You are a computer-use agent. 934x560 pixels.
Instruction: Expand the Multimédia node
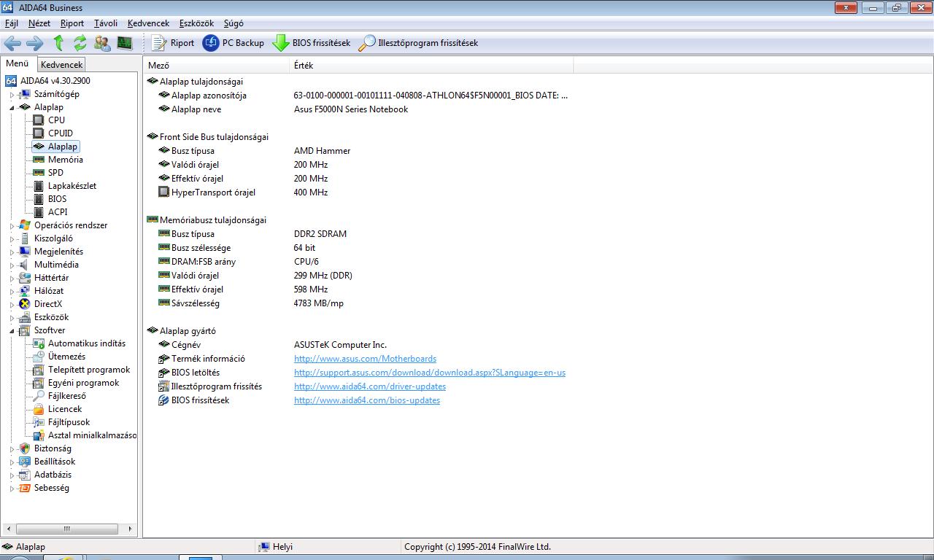tap(12, 265)
